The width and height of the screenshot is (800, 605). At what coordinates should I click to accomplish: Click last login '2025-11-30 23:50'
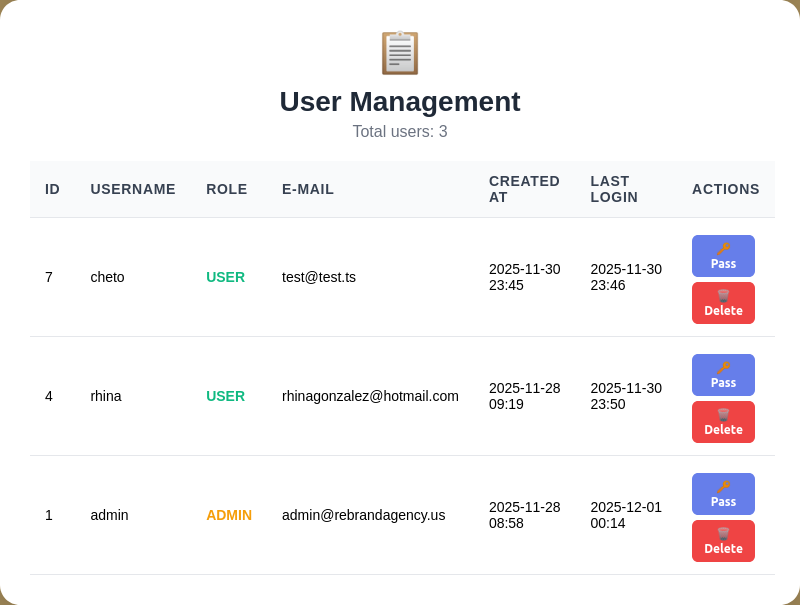coord(626,396)
